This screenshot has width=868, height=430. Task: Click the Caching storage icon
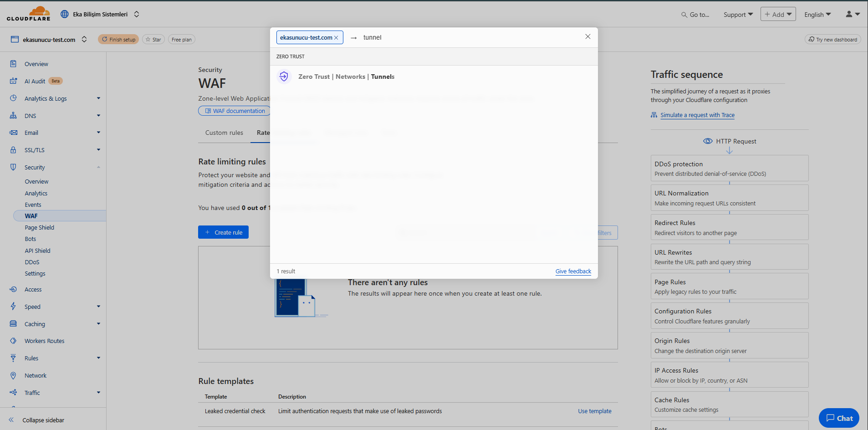point(13,324)
